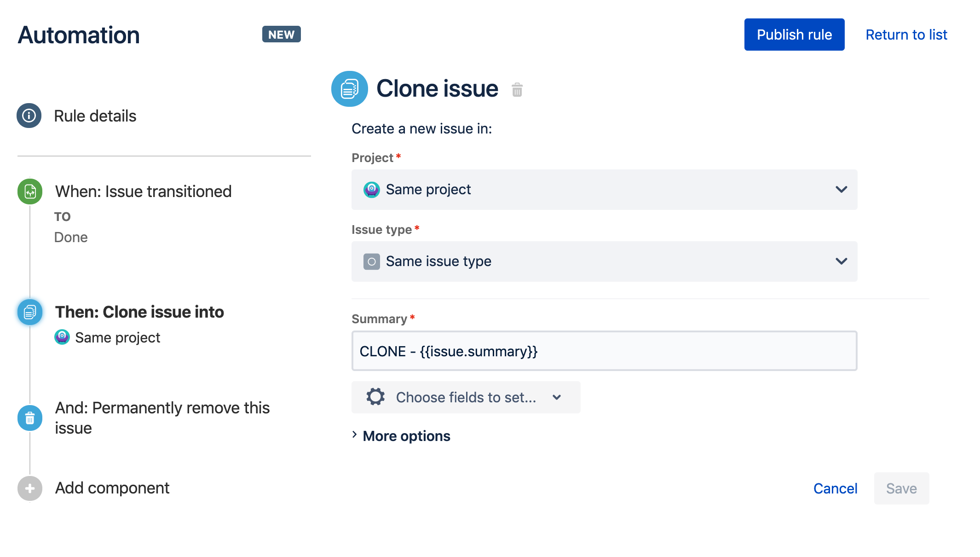Select Then: Clone issue into step
The width and height of the screenshot is (980, 557).
(139, 312)
